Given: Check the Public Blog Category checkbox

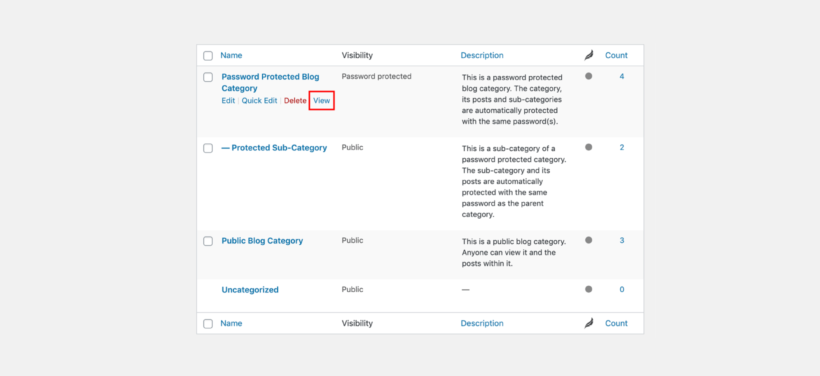Looking at the screenshot, I should coord(208,242).
